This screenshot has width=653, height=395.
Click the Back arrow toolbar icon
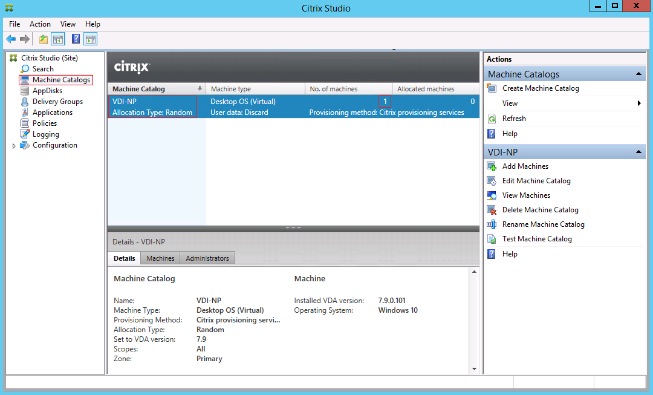(x=11, y=39)
